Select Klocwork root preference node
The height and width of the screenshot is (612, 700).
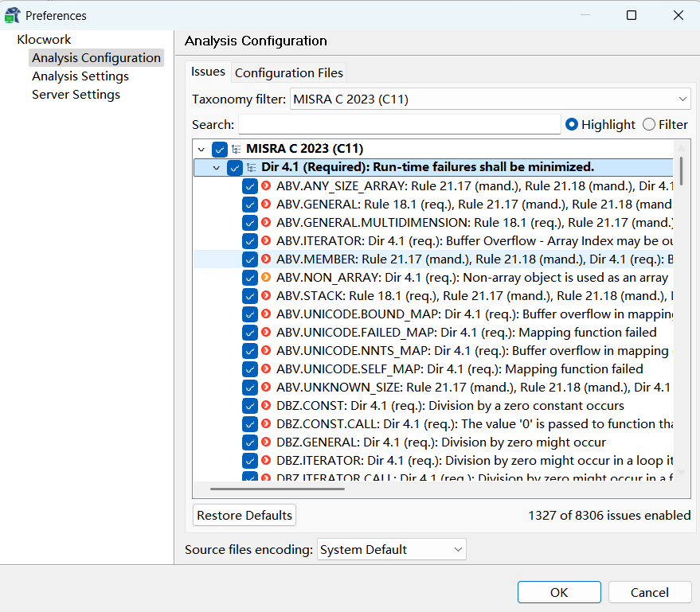coord(44,39)
